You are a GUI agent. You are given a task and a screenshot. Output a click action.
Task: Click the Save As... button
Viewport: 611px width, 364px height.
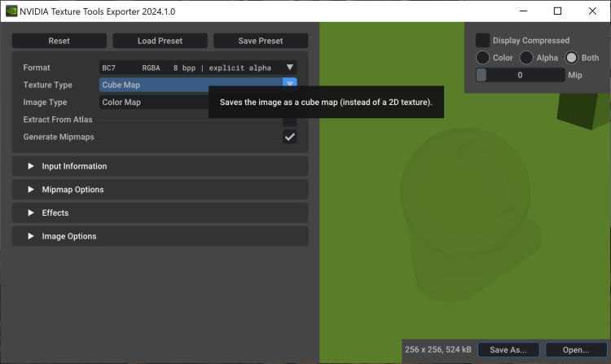point(508,350)
